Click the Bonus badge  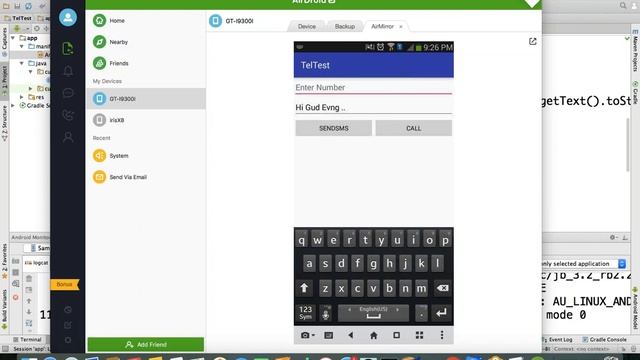coord(64,284)
